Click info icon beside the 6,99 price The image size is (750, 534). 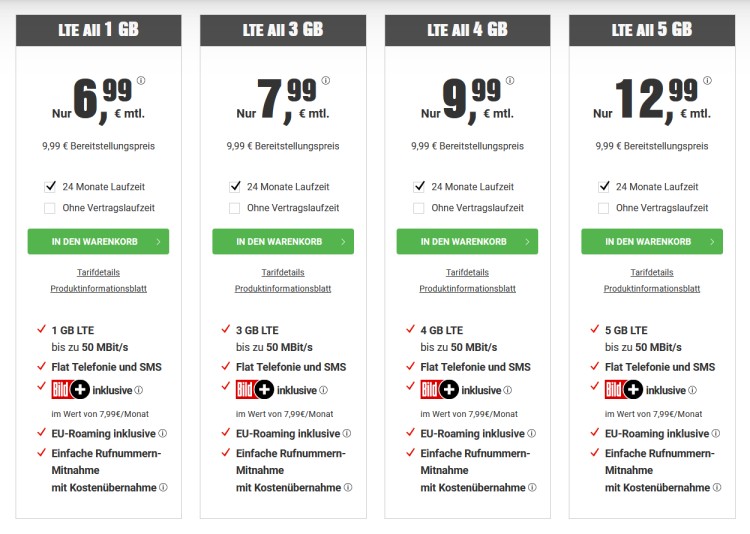click(141, 81)
